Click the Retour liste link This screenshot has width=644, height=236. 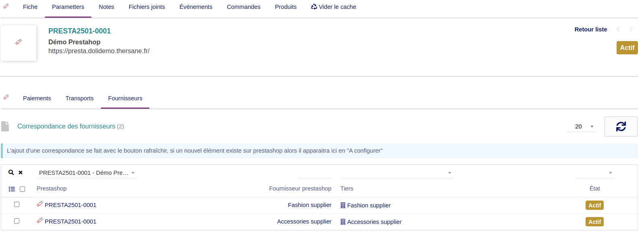tap(590, 29)
